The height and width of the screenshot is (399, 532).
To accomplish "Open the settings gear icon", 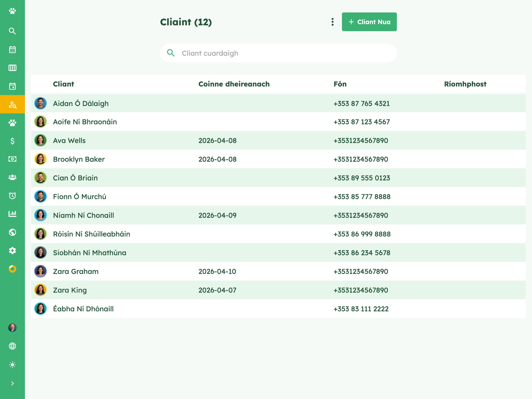I will (12, 251).
